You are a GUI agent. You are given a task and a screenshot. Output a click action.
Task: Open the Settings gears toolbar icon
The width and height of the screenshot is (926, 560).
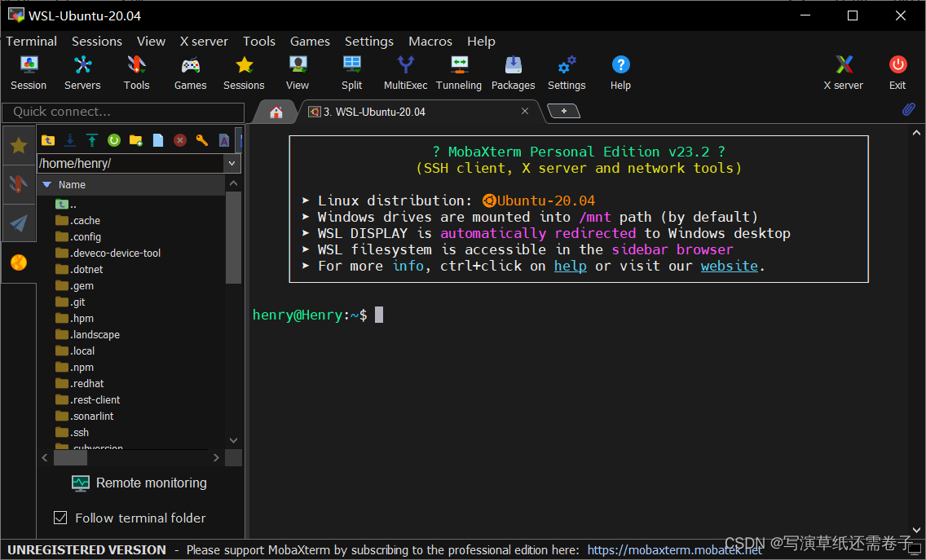[567, 73]
